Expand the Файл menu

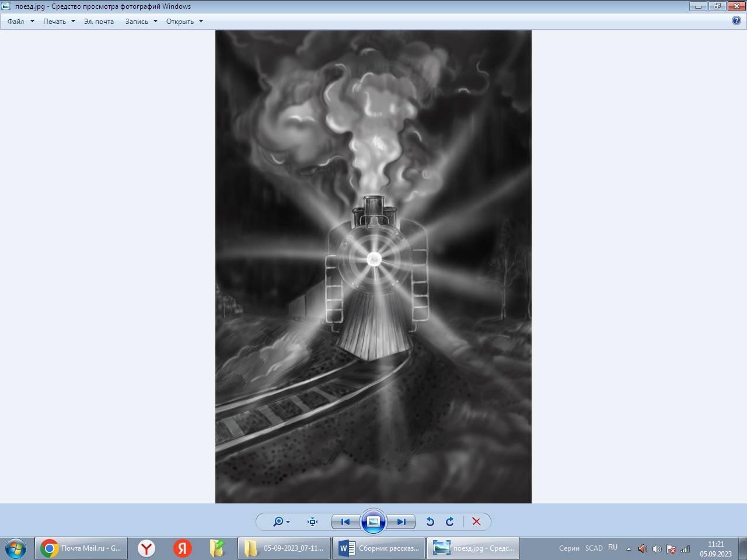(20, 22)
